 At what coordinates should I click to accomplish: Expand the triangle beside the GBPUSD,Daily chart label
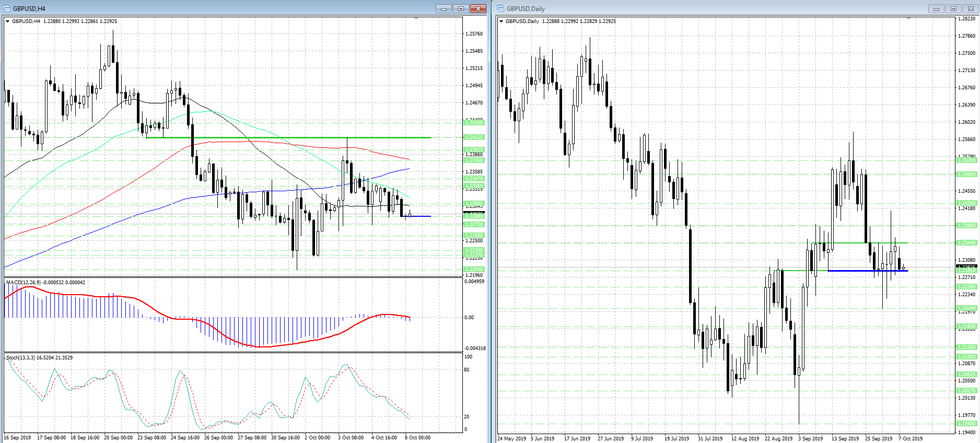coord(501,21)
